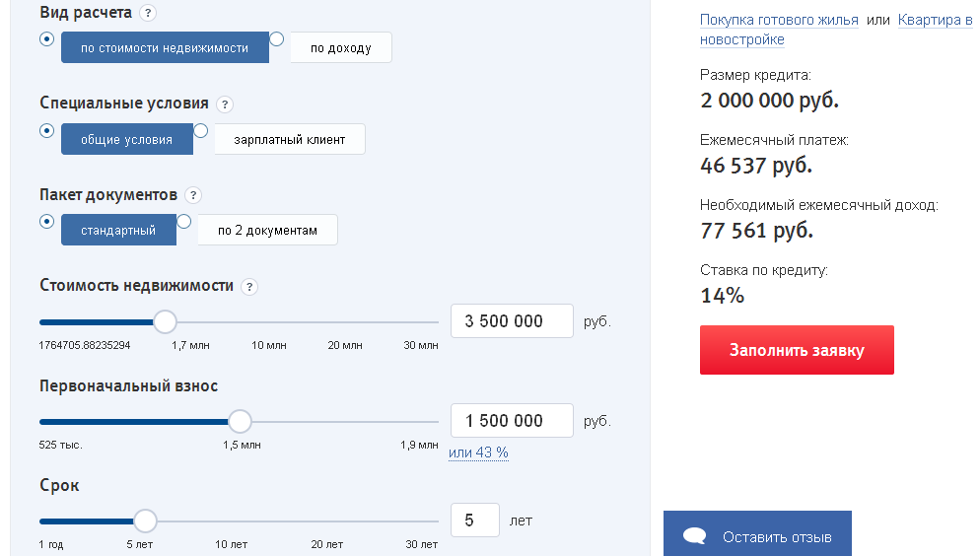Screen dimensions: 980x556
Task: Select по стоимости недвижимости option
Action: 165,48
